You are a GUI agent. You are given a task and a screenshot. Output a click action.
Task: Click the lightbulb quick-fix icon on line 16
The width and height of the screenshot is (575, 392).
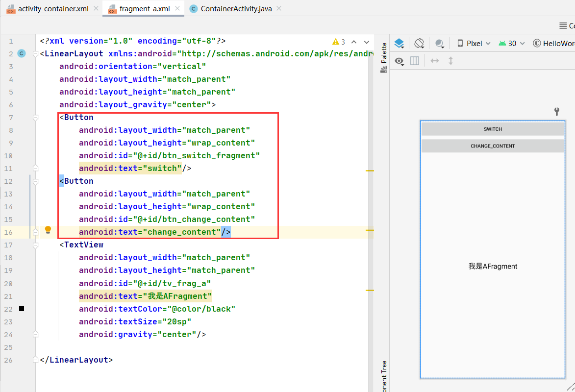(x=48, y=230)
